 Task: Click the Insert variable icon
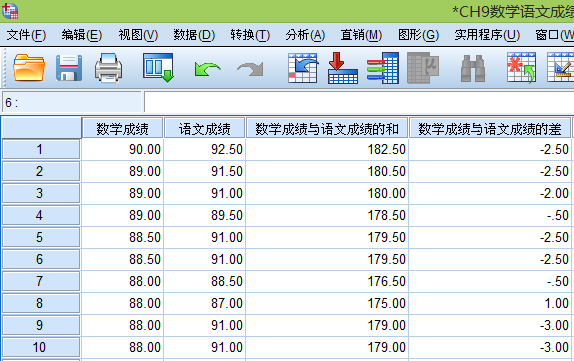(560, 68)
